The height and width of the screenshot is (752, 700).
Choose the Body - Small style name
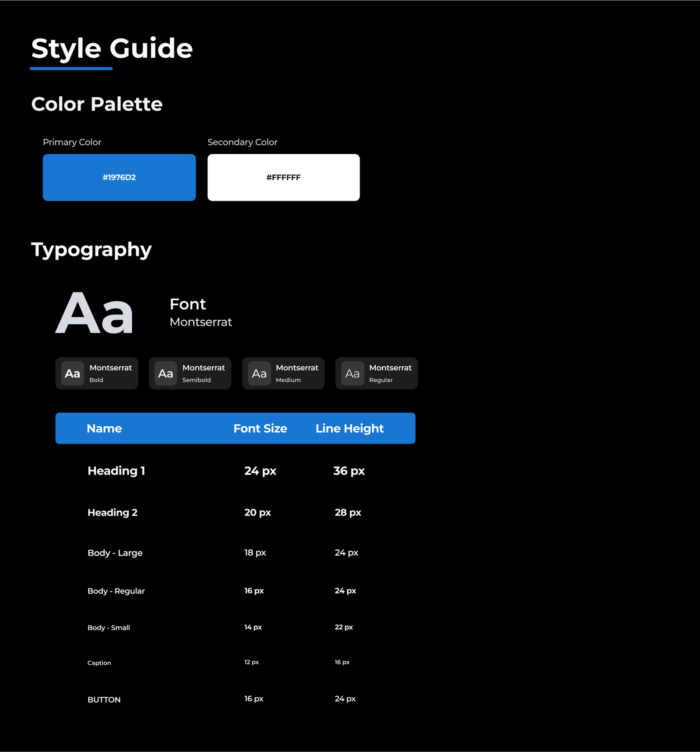[x=108, y=628]
